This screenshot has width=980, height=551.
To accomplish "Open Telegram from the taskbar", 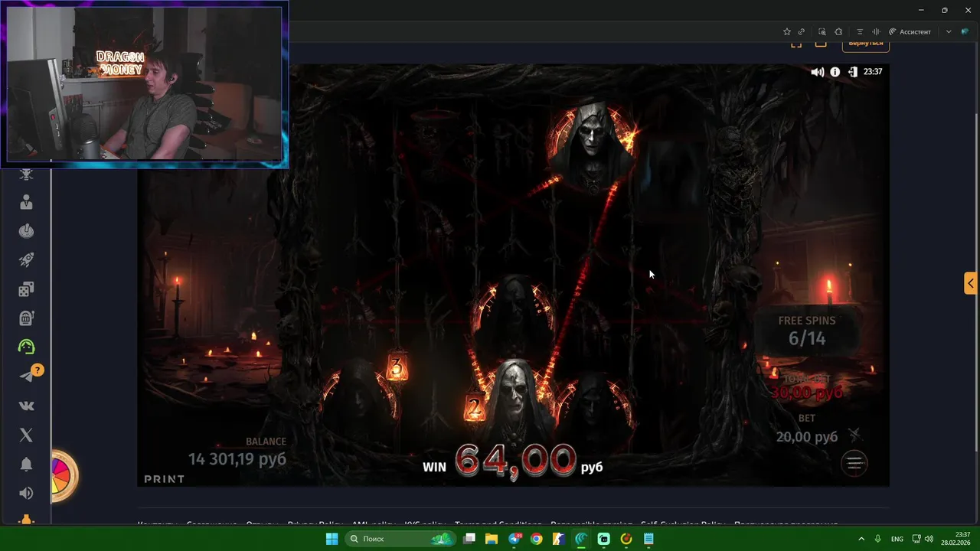I will (x=514, y=539).
